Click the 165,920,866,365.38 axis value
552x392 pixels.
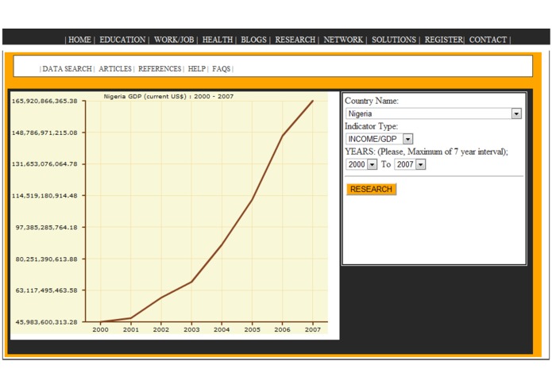[x=44, y=102]
